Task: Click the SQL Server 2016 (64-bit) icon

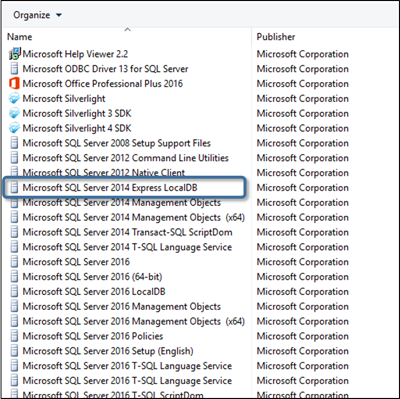Action: [14, 277]
